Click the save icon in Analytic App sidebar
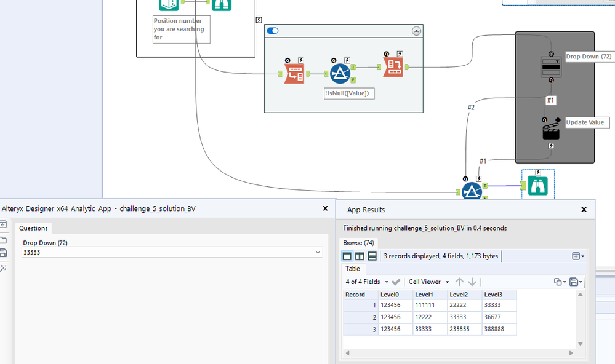Viewport: 615px width, 364px height. (3, 253)
